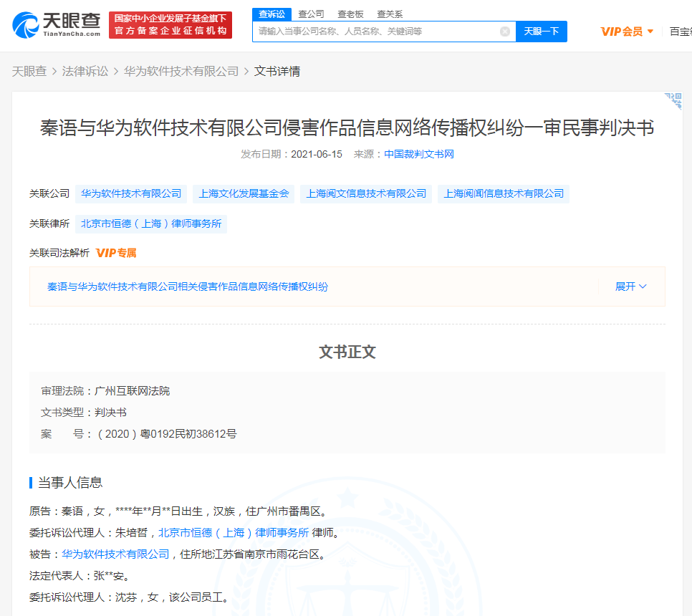The width and height of the screenshot is (692, 616).
Task: Select the 文书类型：判决书 line
Action: point(83,413)
